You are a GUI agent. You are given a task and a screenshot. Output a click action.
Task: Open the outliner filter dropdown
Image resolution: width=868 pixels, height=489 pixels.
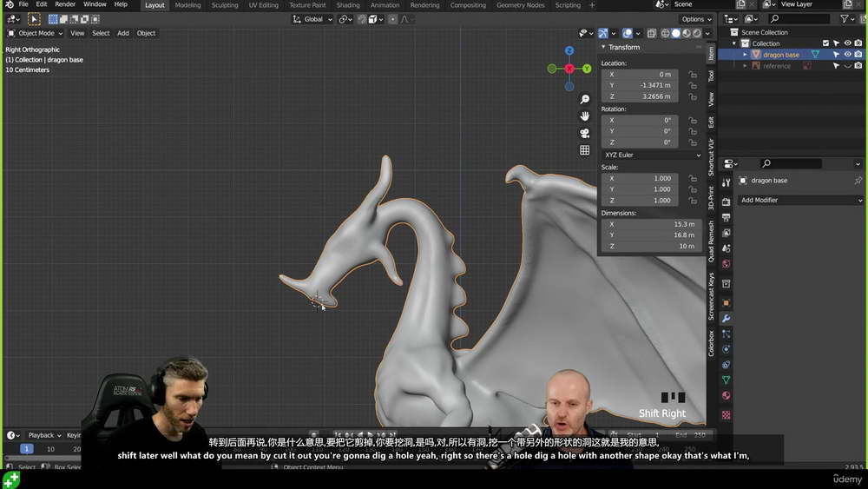pyautogui.click(x=847, y=19)
